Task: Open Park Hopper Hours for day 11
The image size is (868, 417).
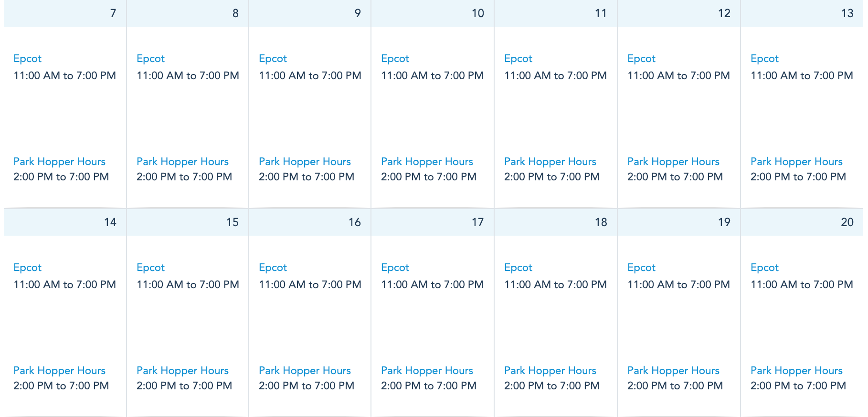Action: click(550, 162)
